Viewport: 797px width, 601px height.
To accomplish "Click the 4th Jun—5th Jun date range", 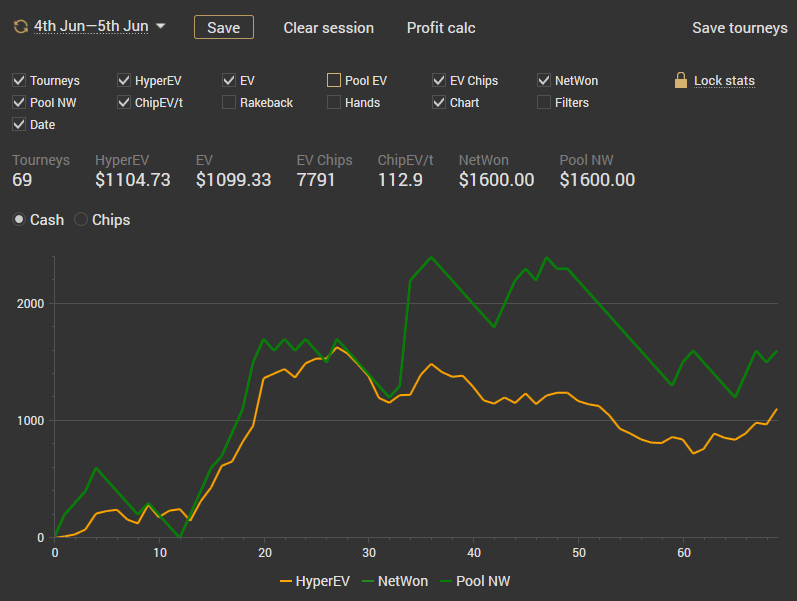I will (x=91, y=26).
